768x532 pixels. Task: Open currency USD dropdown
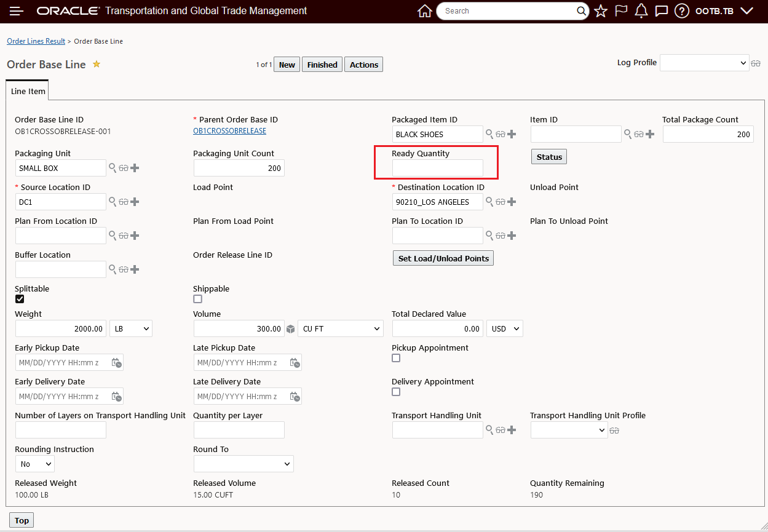tap(505, 328)
